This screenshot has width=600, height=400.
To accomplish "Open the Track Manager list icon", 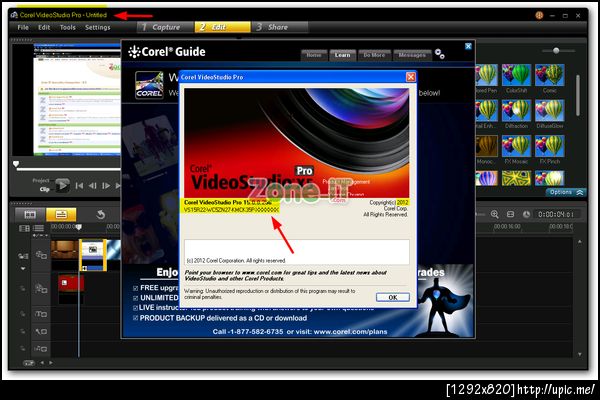I will [38, 229].
